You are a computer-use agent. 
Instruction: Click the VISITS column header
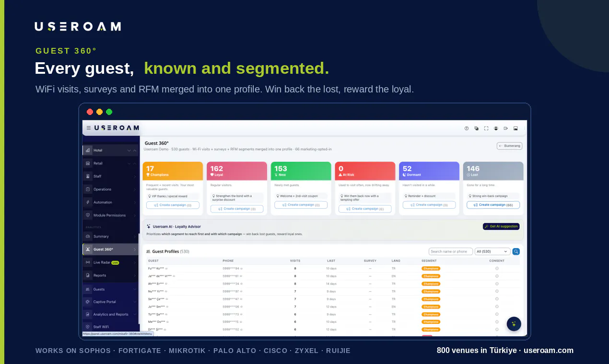click(x=295, y=261)
